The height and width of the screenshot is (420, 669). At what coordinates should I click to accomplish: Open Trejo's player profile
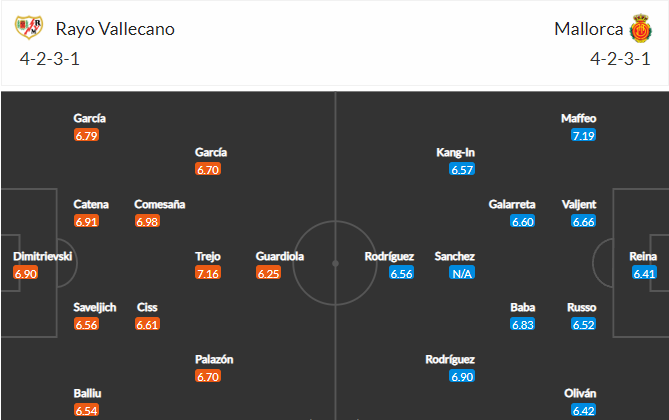pos(207,256)
